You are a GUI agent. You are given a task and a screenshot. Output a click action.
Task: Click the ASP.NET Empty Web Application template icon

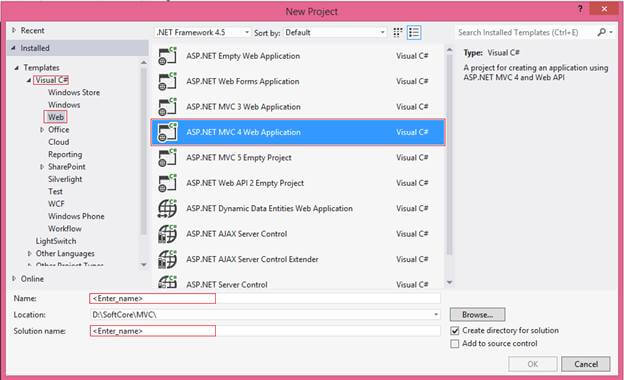[x=167, y=56]
